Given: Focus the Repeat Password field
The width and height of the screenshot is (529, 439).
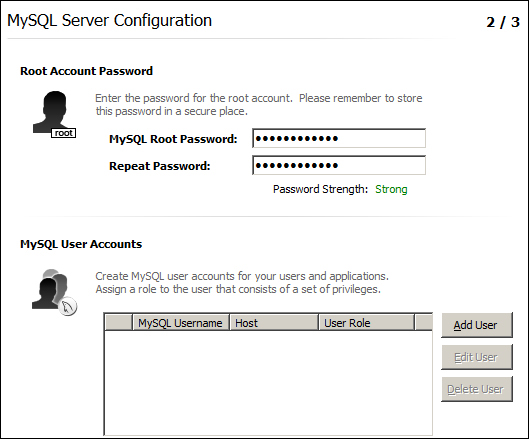Looking at the screenshot, I should 339,165.
